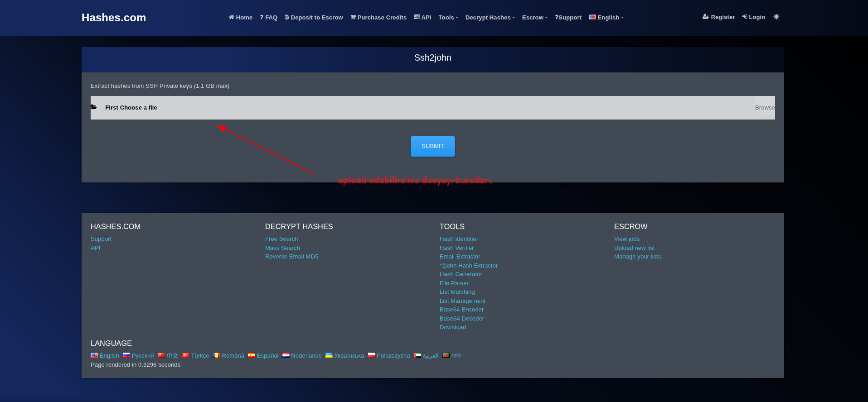Image resolution: width=868 pixels, height=402 pixels.
Task: Toggle the light/dark theme sun icon
Action: tap(776, 17)
